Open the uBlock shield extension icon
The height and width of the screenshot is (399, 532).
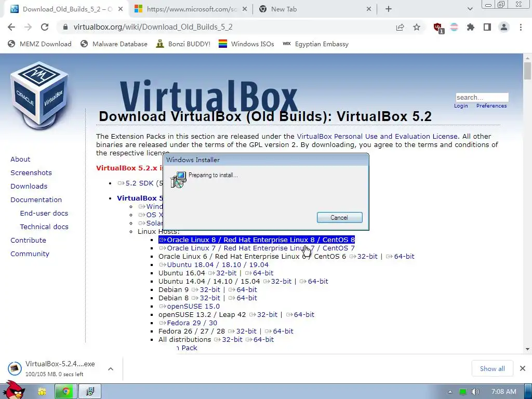pyautogui.click(x=438, y=28)
